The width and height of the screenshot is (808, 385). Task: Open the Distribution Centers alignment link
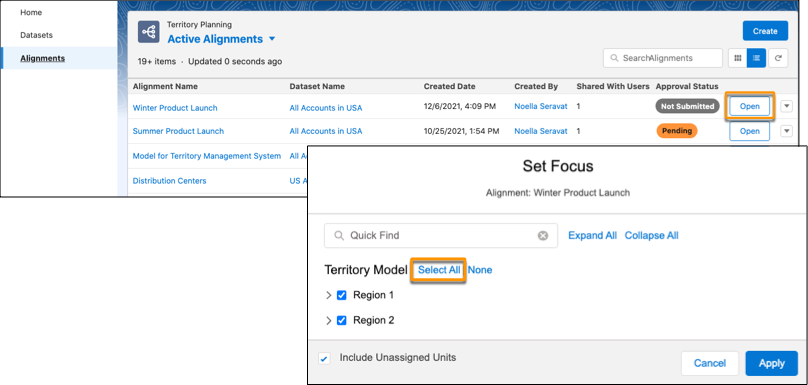point(170,181)
